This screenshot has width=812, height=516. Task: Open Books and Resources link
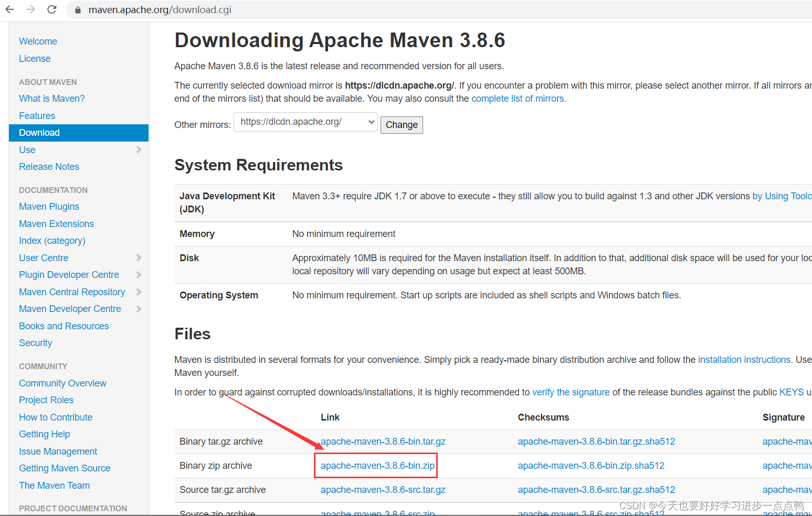64,326
